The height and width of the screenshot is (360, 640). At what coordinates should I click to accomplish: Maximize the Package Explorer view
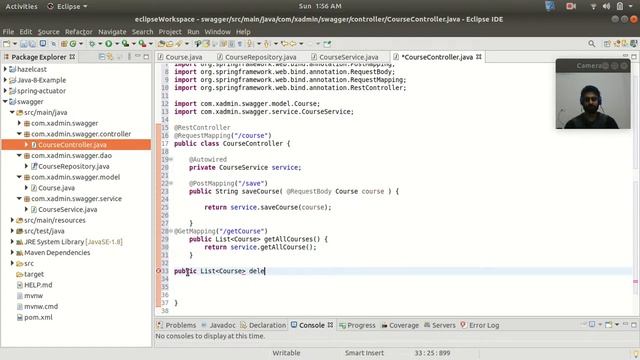click(146, 57)
